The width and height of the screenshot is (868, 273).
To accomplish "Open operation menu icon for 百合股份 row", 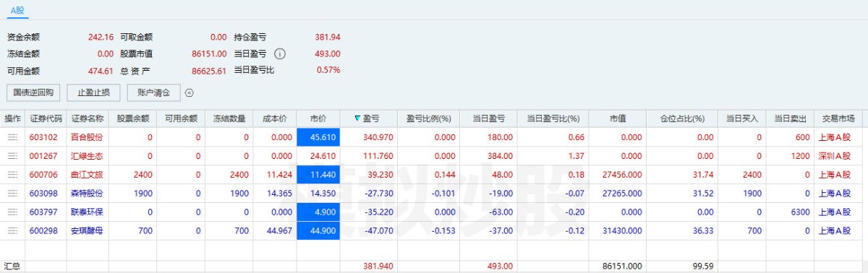I will [12, 137].
